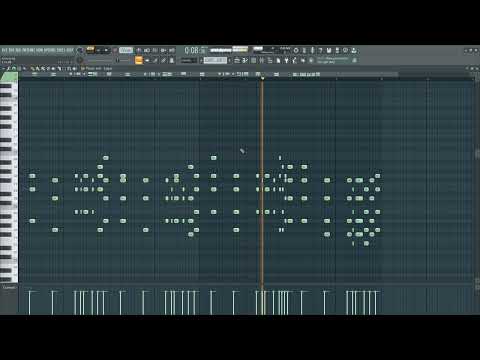Viewport: 480px width, 360px height.
Task: Open the PATTERNS menu
Action: coord(28,50)
